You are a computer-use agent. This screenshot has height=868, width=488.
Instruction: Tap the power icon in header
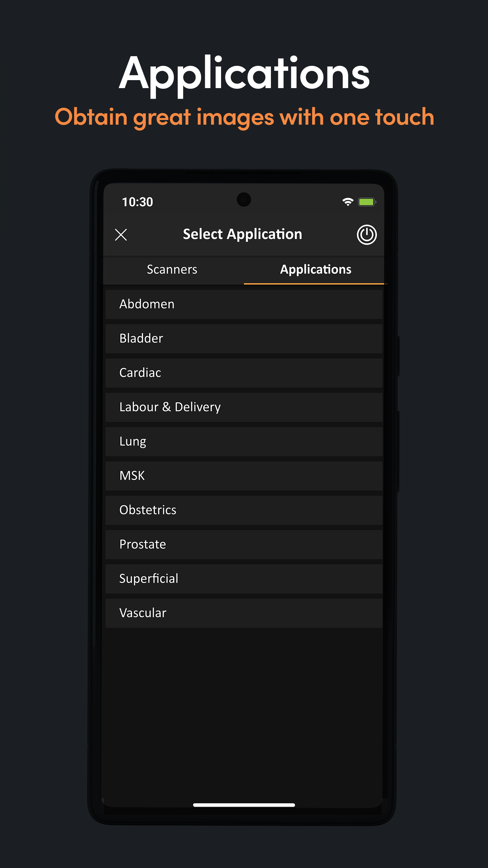click(367, 234)
